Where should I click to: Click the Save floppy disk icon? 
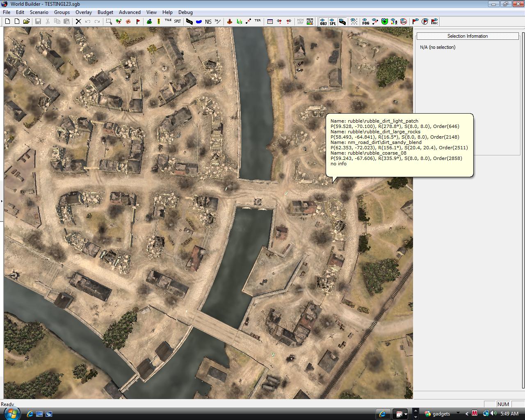[38, 21]
